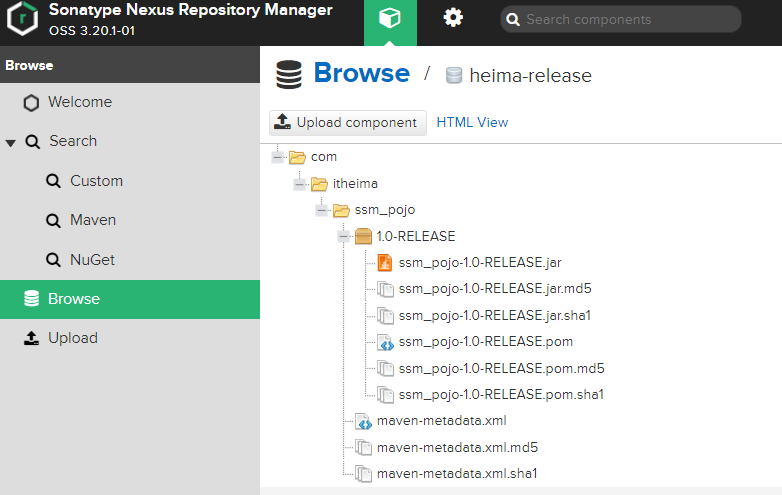Click the Welcome hexagon icon
Screen dimensions: 782x495
point(31,103)
